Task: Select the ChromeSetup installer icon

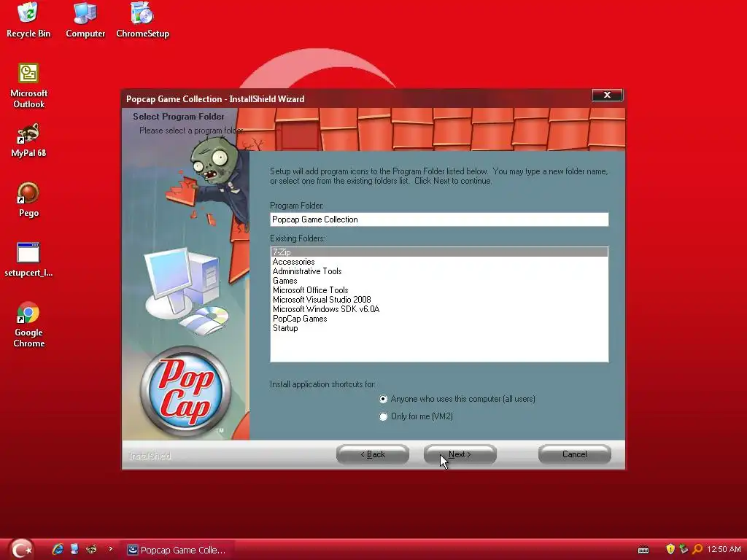Action: (x=142, y=20)
